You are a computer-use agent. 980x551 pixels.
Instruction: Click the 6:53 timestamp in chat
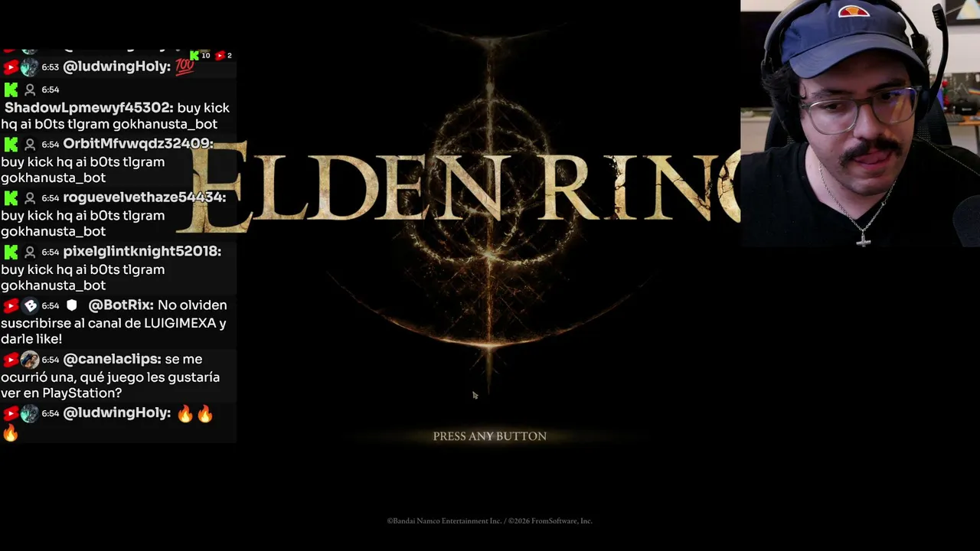click(x=51, y=67)
